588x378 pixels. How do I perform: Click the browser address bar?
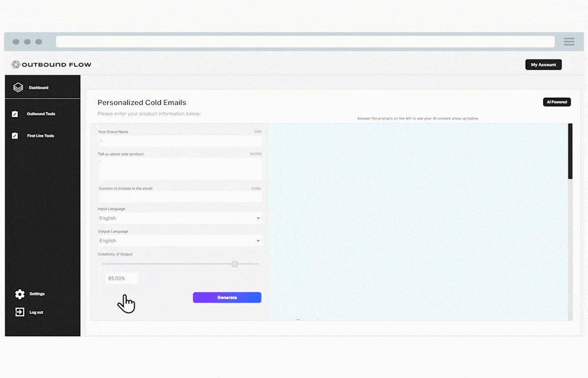(305, 42)
